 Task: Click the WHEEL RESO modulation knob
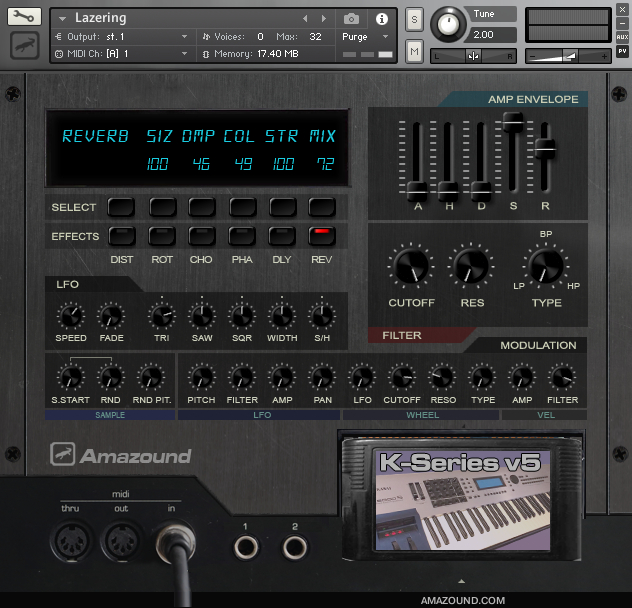pos(442,377)
